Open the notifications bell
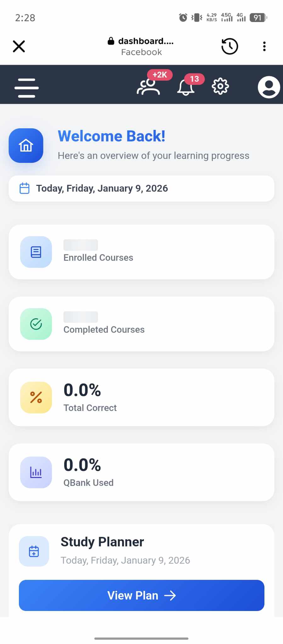 pyautogui.click(x=186, y=87)
